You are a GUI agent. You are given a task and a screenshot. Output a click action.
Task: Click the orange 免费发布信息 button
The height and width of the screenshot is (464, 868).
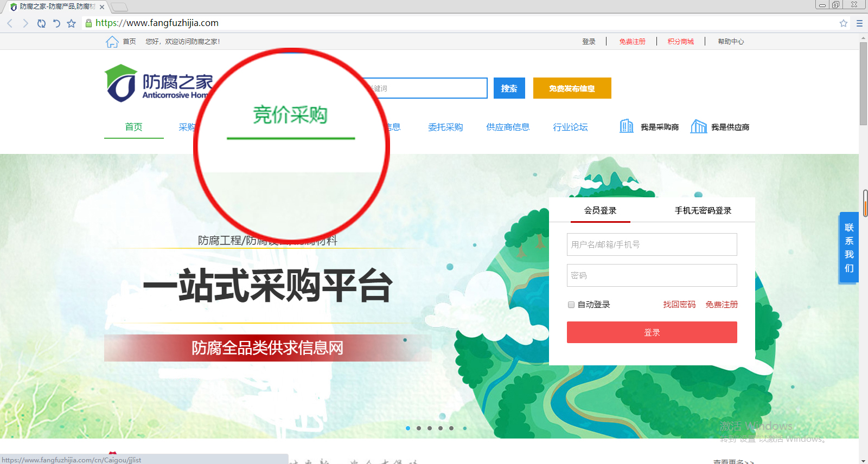(x=572, y=88)
